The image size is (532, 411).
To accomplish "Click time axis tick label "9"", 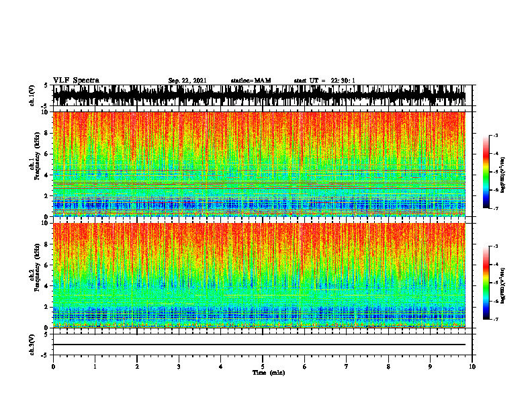I will 430,367.
